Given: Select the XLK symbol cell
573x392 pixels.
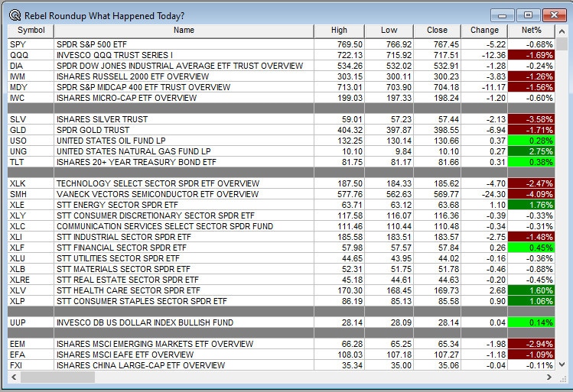Looking at the screenshot, I should point(31,183).
